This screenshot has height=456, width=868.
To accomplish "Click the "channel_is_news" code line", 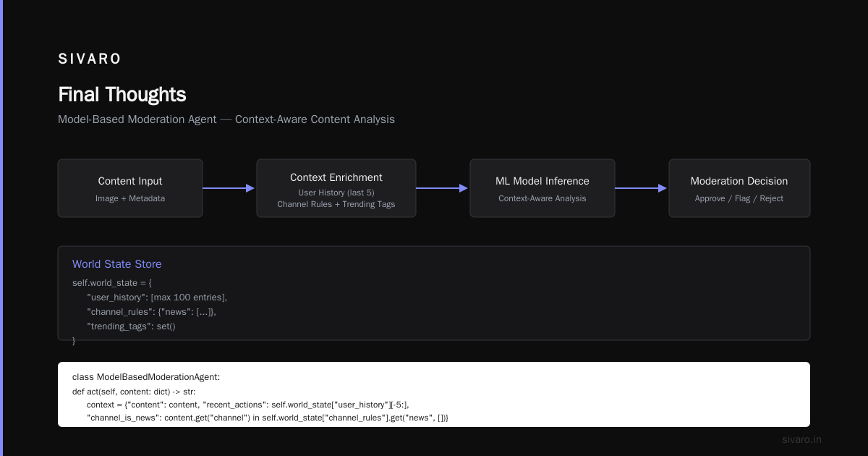I will pyautogui.click(x=268, y=418).
